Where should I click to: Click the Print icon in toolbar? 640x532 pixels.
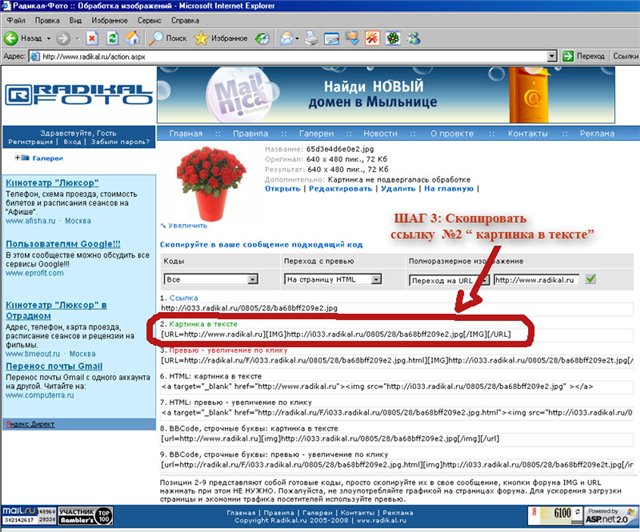tap(312, 38)
